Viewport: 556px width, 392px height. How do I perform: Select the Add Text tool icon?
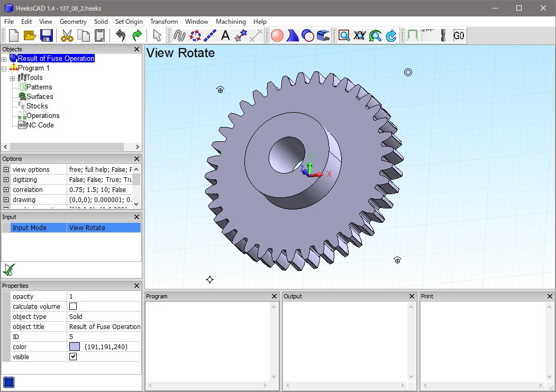(x=225, y=35)
